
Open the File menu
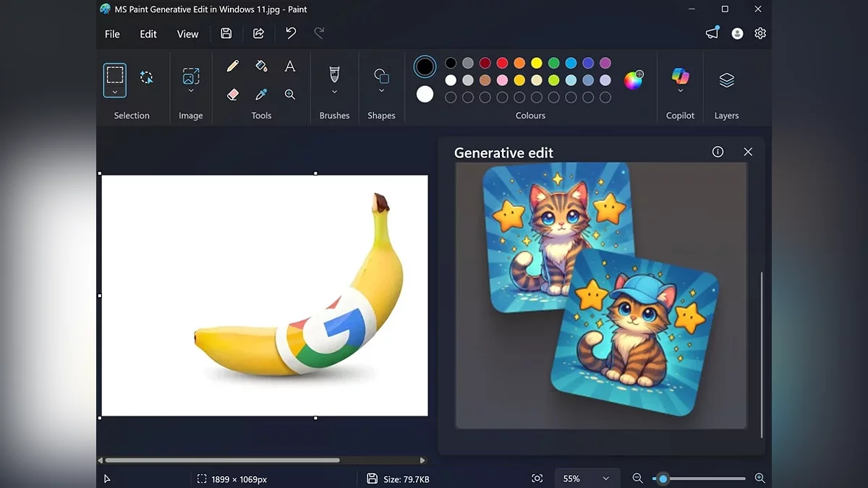tap(112, 34)
